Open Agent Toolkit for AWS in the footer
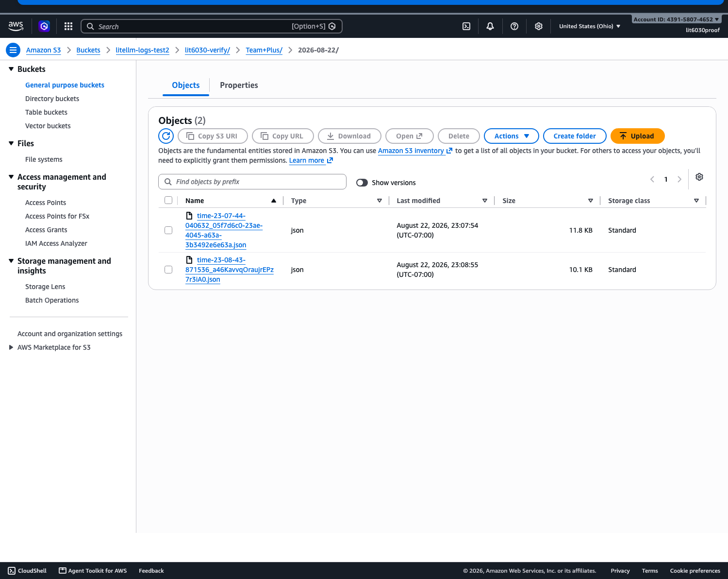728x579 pixels. 93,571
